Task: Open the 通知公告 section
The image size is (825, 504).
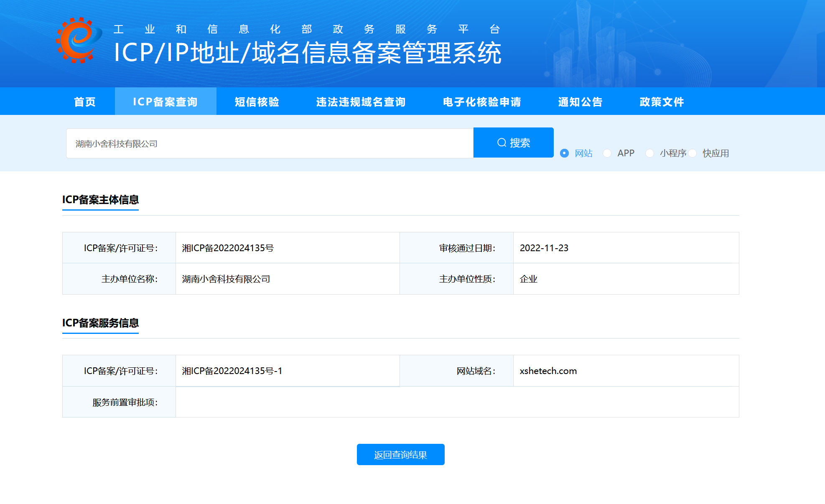Action: coord(580,102)
